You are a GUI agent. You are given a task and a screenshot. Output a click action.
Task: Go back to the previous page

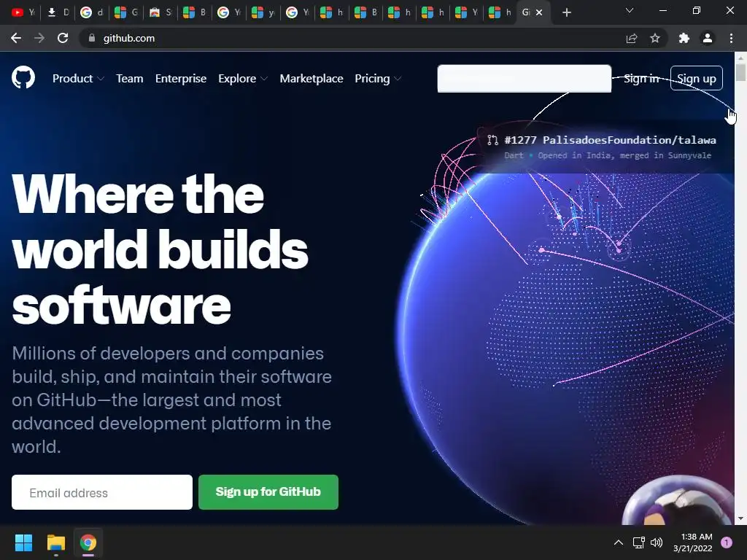click(x=16, y=38)
